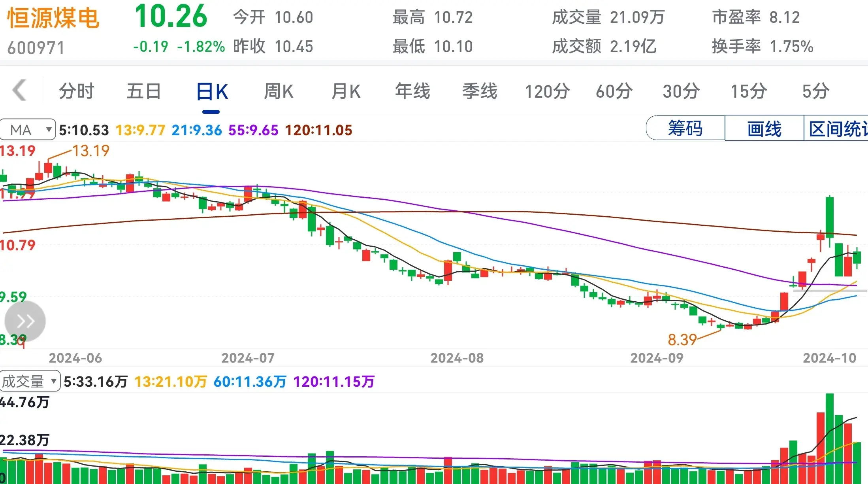The height and width of the screenshot is (484, 868).
Task: Tap the 44.76万 volume axis label
Action: 24,402
